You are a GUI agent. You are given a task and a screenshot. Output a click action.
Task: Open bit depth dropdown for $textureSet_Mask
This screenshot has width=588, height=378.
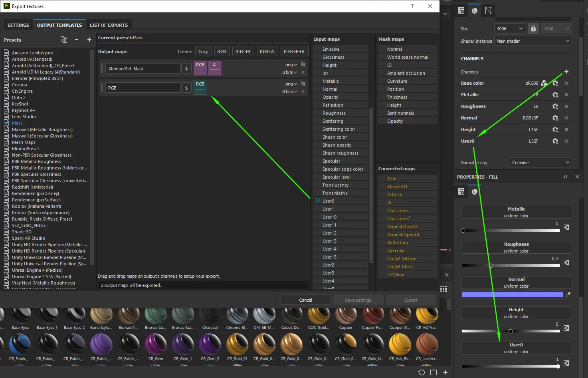tap(289, 72)
